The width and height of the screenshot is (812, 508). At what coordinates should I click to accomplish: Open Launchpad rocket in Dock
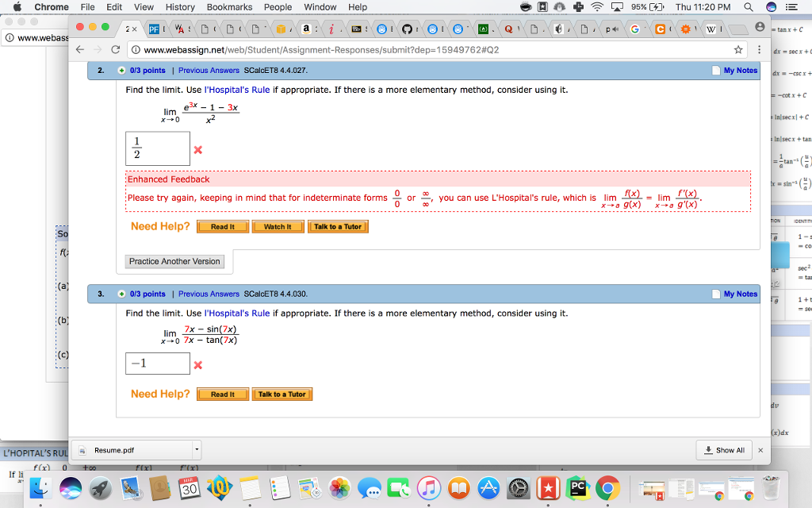101,488
